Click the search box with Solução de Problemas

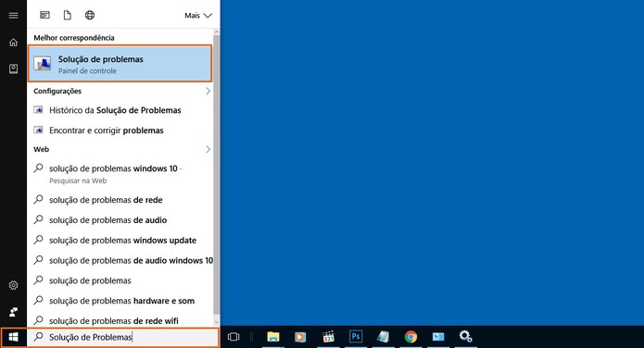pyautogui.click(x=123, y=337)
